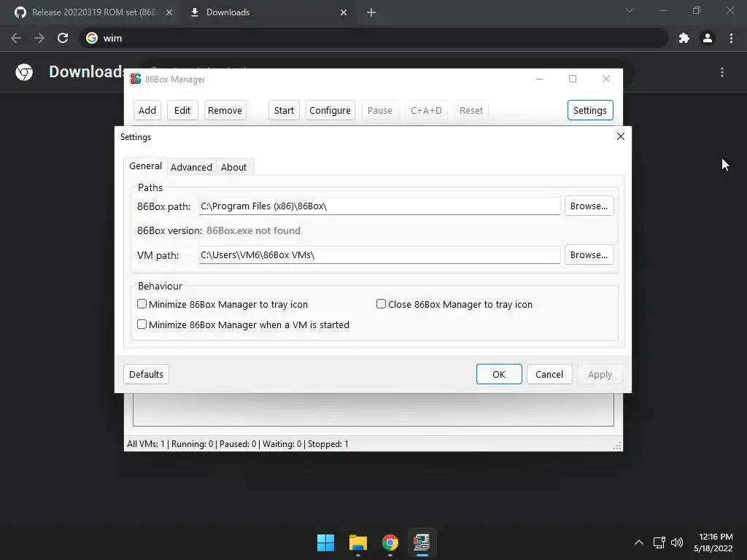Screen dimensions: 747x560
Task: Open Downloads page more-actions three-dot menu
Action: pyautogui.click(x=722, y=72)
